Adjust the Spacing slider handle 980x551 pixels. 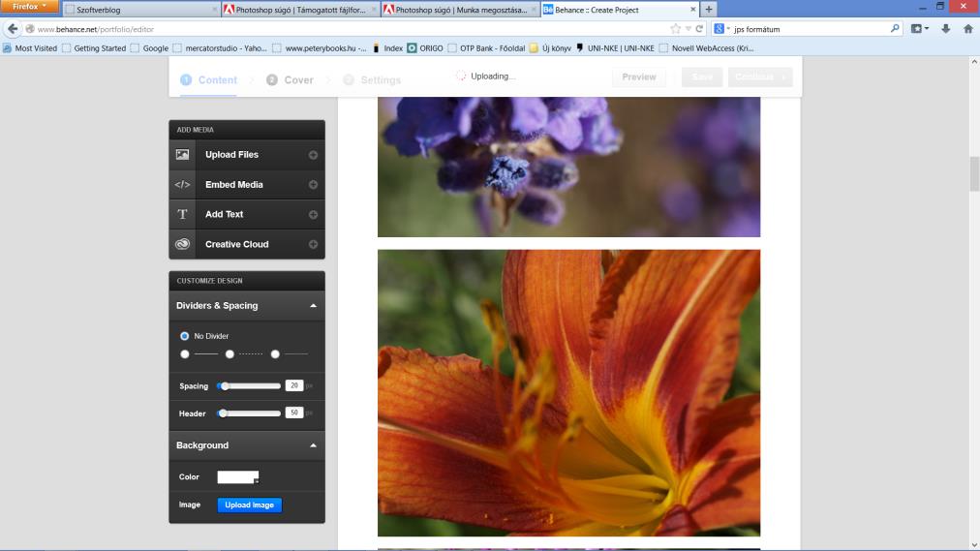[225, 386]
